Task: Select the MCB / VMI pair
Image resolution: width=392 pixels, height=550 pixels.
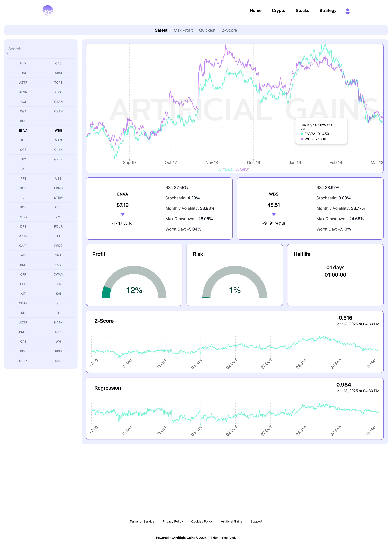Action: click(x=41, y=217)
